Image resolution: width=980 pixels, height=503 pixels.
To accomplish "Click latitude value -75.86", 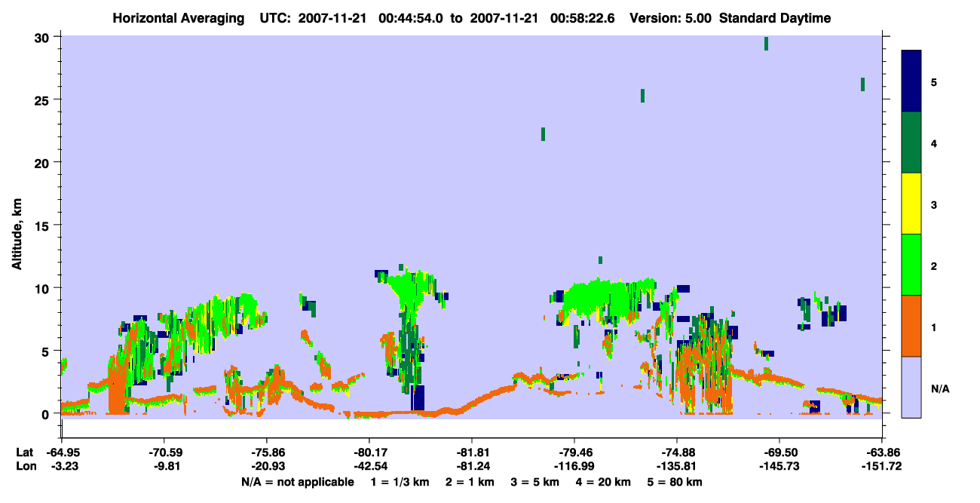I will tap(268, 452).
